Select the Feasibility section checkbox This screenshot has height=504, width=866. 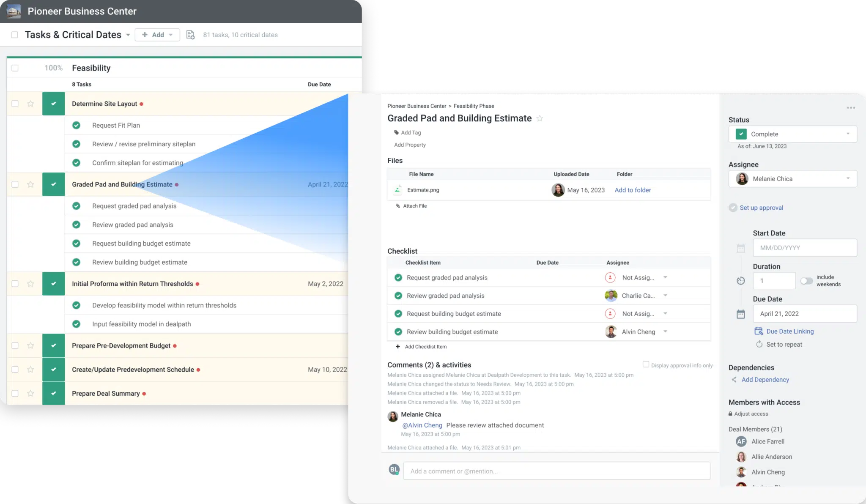[x=15, y=68]
